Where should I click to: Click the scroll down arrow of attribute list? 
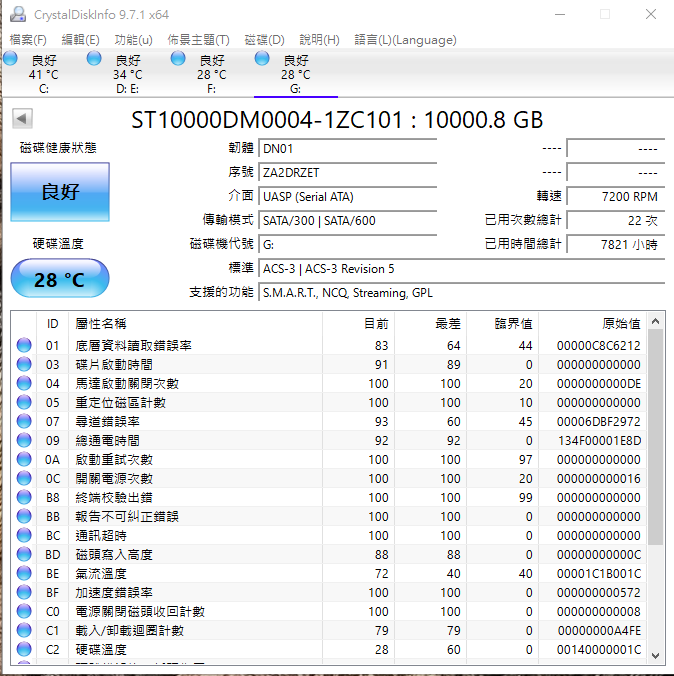tap(655, 656)
